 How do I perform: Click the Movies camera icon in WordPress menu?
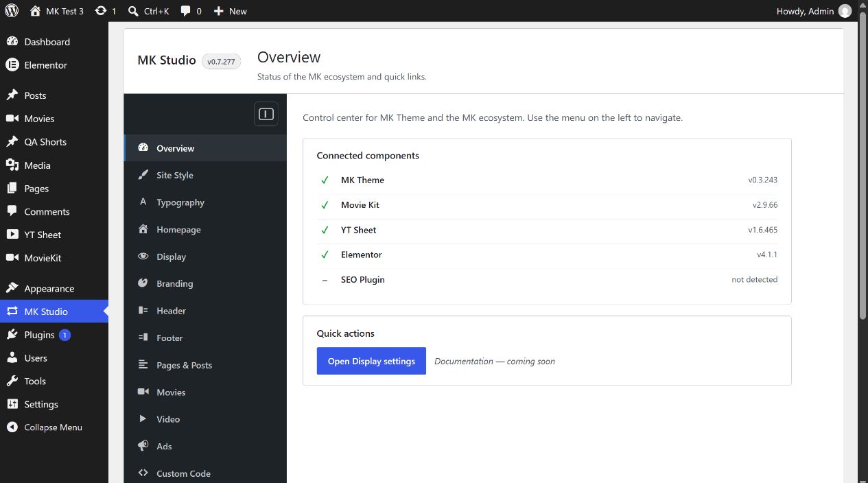pos(12,119)
